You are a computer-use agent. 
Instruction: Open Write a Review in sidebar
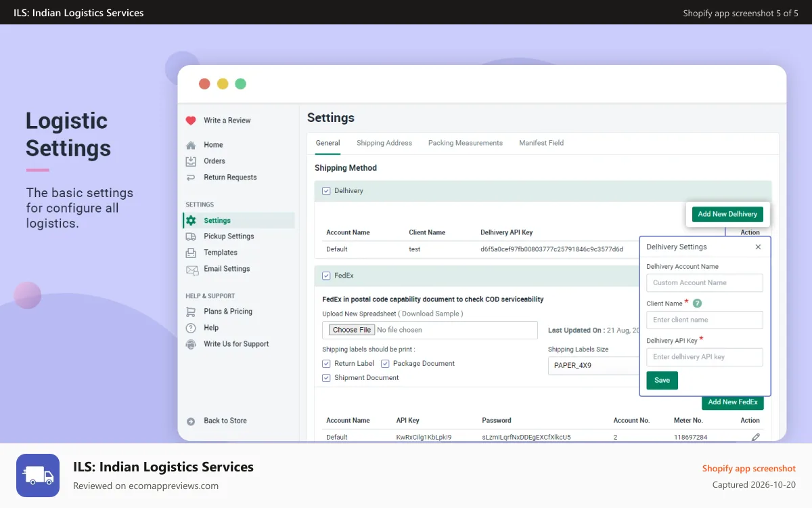227,121
